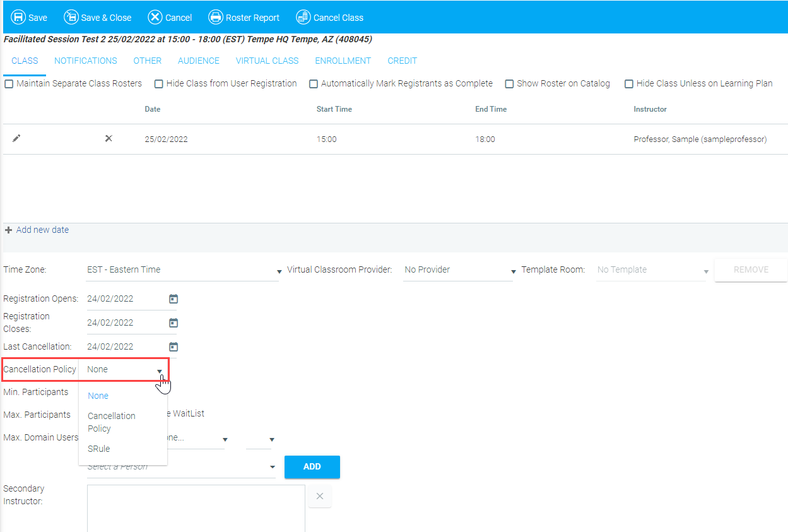Open calendar picker for Registration Opens
Image resolution: width=788 pixels, height=532 pixels.
pyautogui.click(x=173, y=299)
